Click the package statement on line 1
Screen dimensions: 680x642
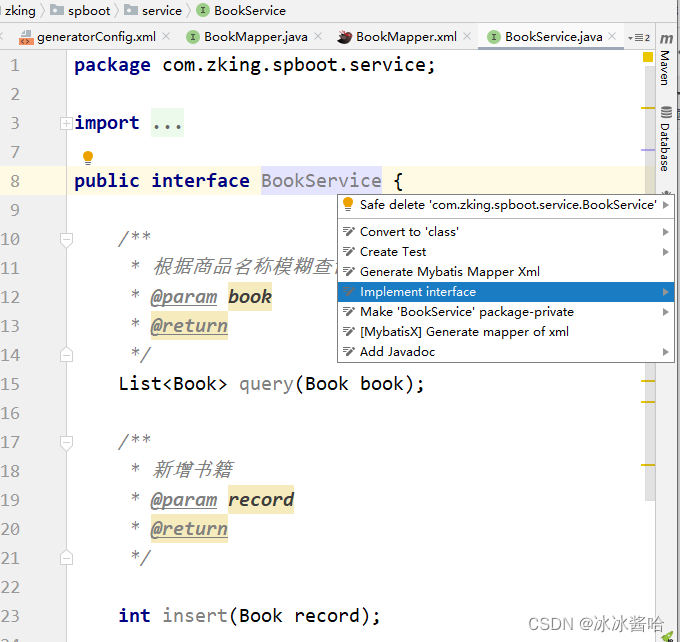tap(255, 66)
